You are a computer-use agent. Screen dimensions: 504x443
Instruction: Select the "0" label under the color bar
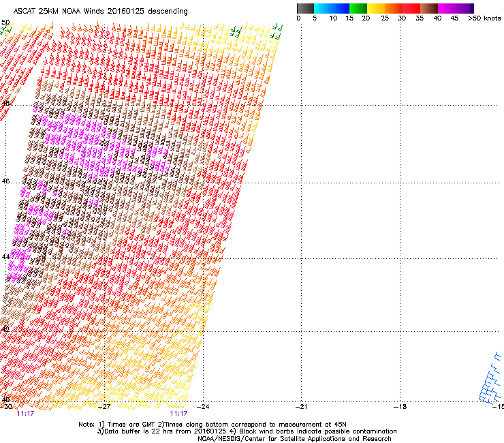pos(298,18)
